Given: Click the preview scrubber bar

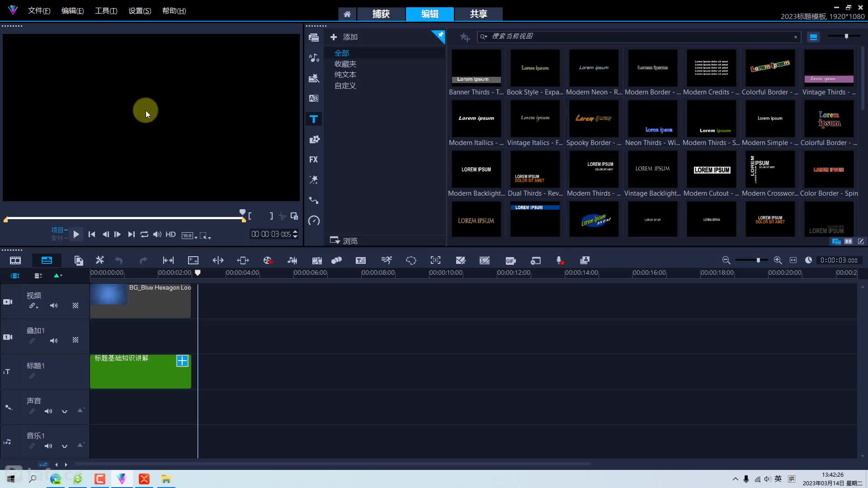Looking at the screenshot, I should click(125, 218).
